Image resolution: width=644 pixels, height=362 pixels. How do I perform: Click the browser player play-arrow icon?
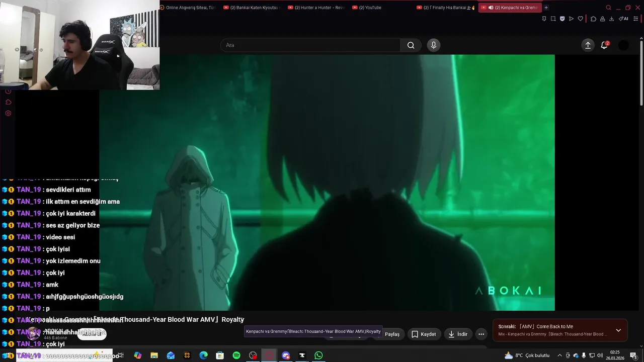tap(571, 19)
